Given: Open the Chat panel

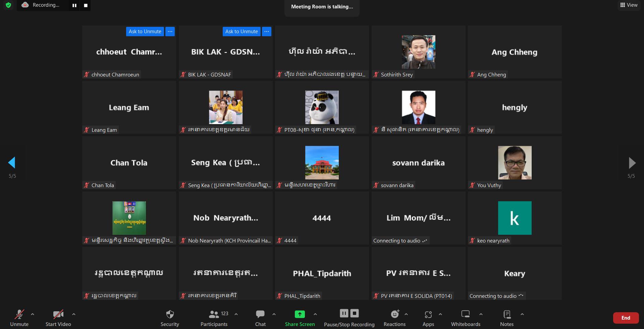Looking at the screenshot, I should click(x=260, y=315).
